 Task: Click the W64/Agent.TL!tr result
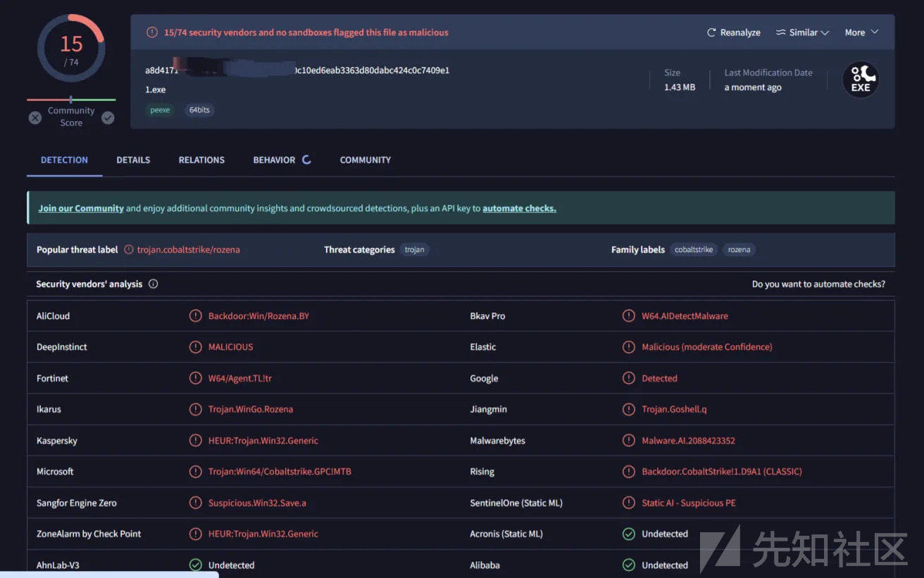[x=240, y=378]
